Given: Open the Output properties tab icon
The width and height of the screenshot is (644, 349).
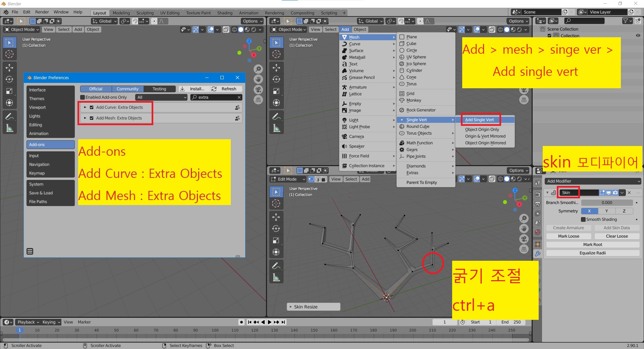Looking at the screenshot, I should pyautogui.click(x=538, y=204).
